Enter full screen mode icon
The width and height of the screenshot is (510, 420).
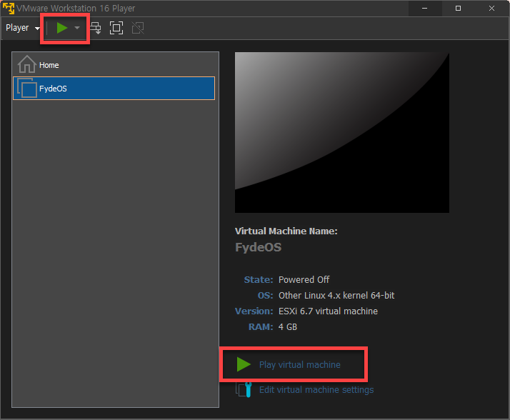(116, 28)
